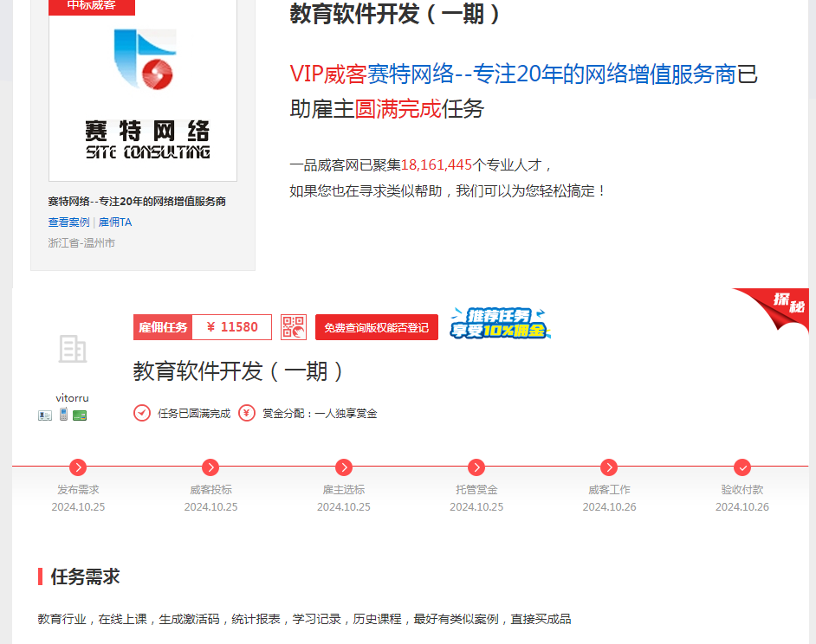816x644 pixels.
Task: Click the 教育软件开发（一期）title beside avatar
Action: click(x=238, y=371)
